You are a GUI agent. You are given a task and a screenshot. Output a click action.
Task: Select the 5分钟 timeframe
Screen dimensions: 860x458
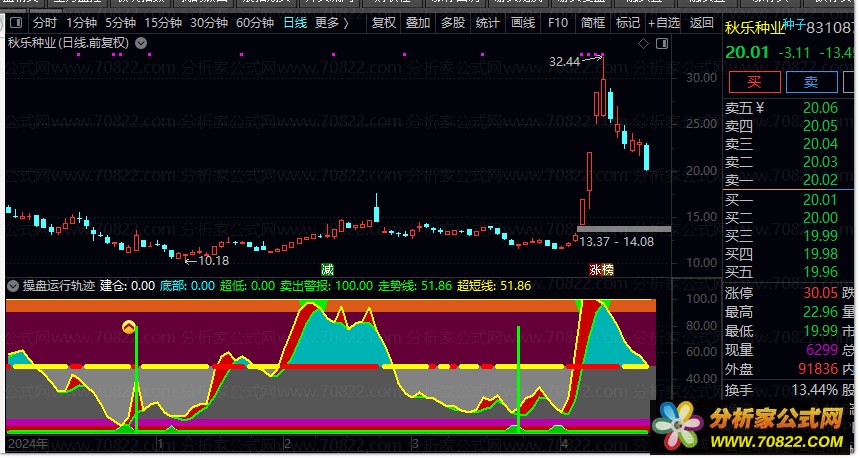click(121, 23)
